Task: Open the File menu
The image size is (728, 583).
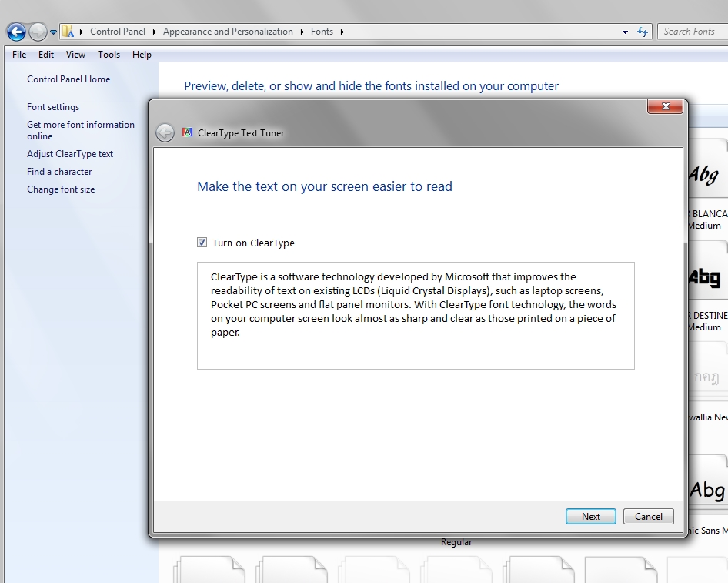Action: pos(19,55)
